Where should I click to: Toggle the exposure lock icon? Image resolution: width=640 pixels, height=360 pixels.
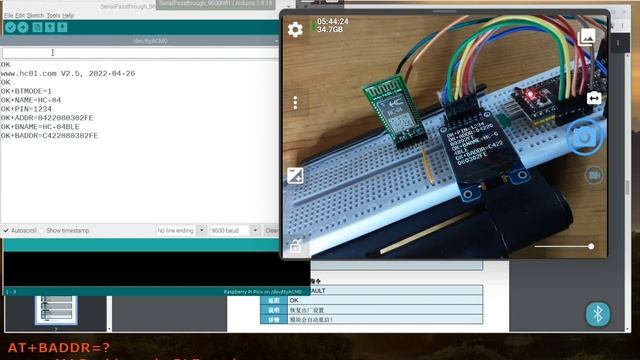click(296, 246)
